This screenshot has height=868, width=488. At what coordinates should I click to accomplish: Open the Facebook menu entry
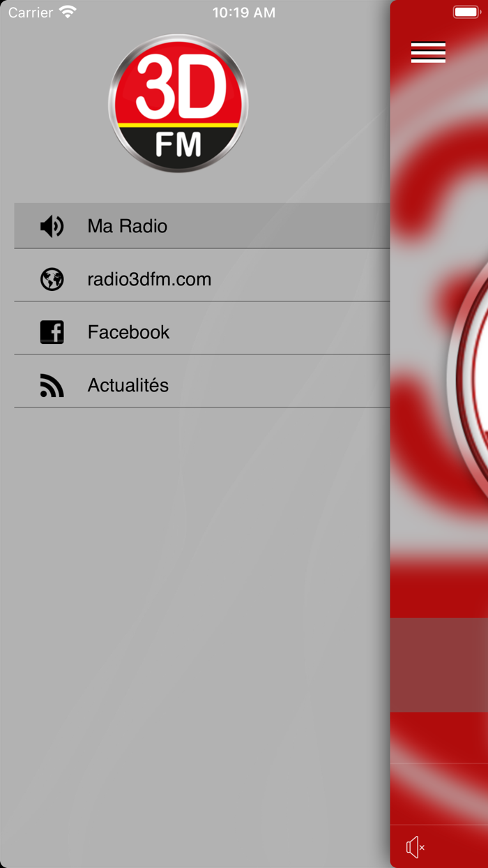202,332
